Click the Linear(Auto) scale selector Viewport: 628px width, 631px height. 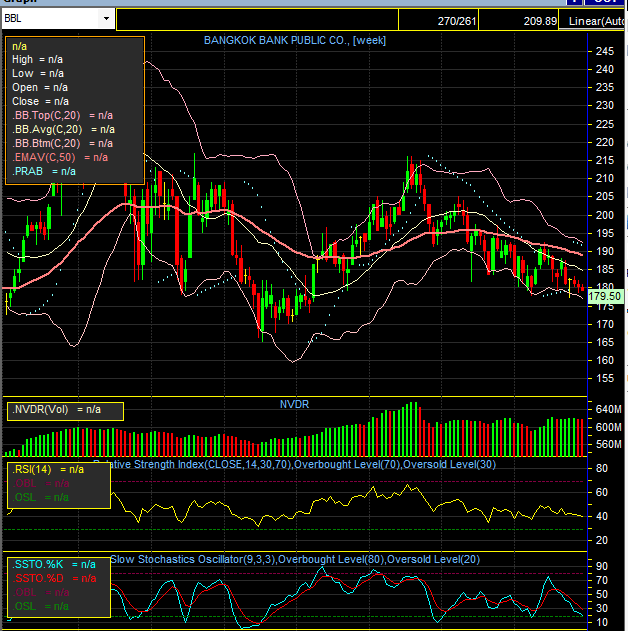[596, 20]
